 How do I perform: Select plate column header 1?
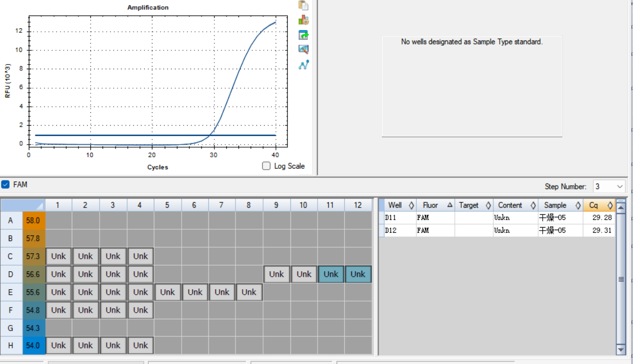click(58, 205)
